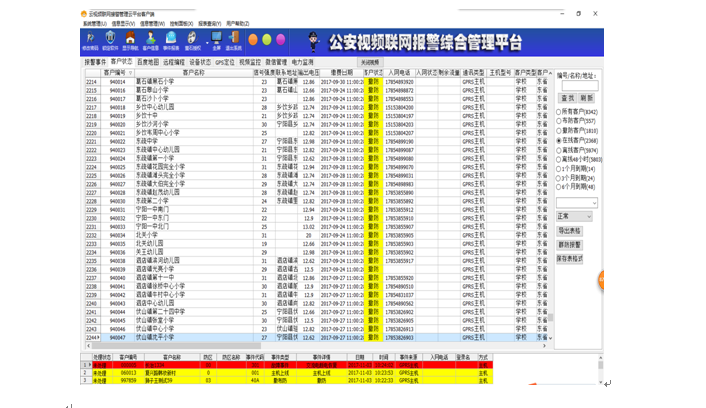Viewport: 706px width, 408px height.
Task: Select customer row 2214 numbered 940014
Action: point(316,82)
